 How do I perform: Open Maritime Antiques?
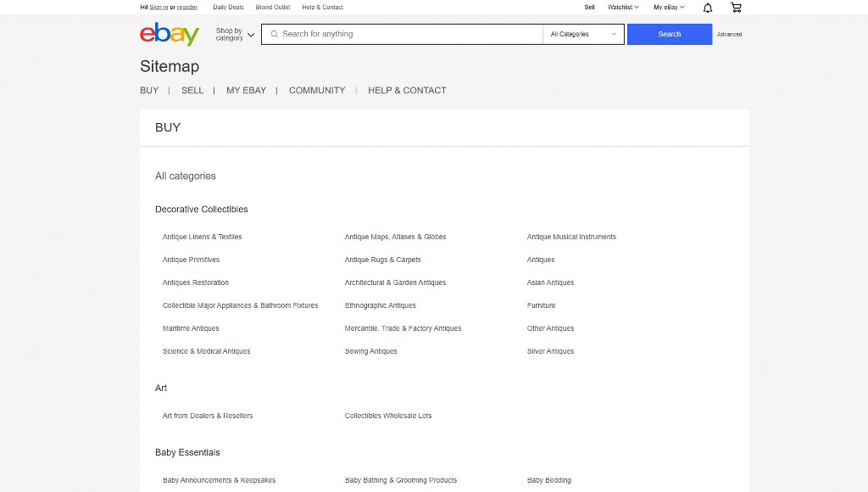pyautogui.click(x=191, y=328)
